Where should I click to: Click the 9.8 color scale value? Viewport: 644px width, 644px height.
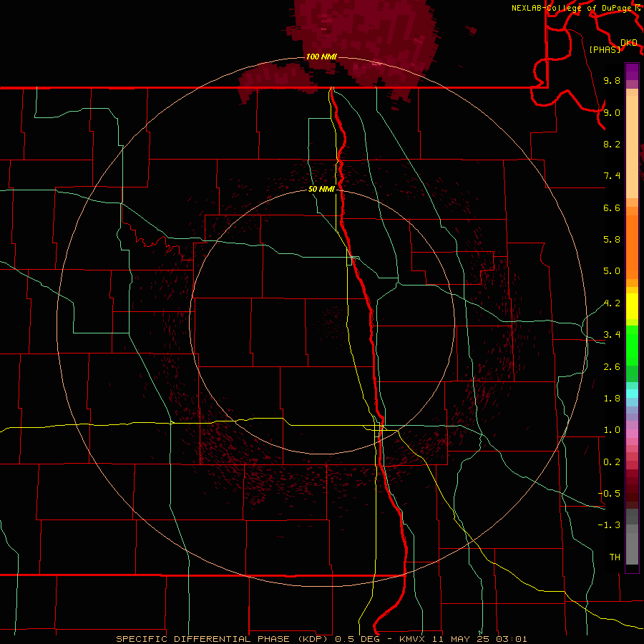click(612, 80)
